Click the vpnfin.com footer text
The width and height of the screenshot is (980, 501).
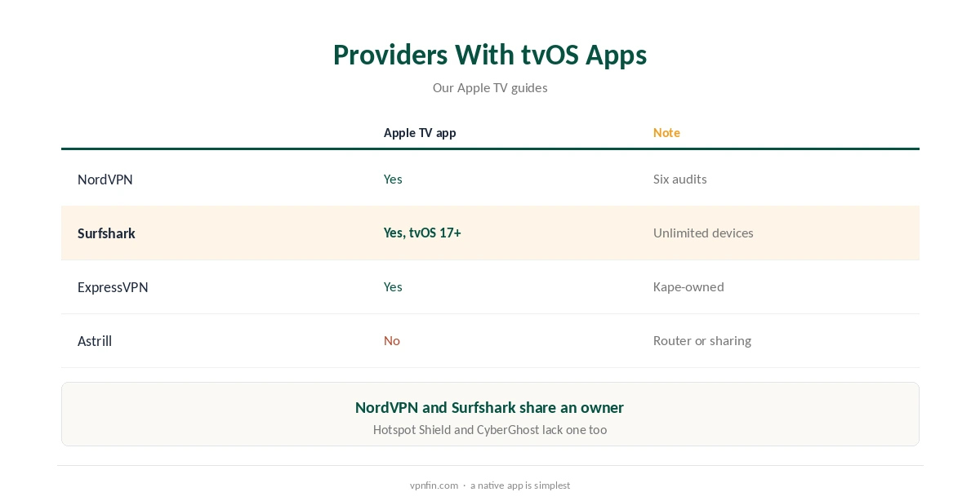pyautogui.click(x=434, y=485)
